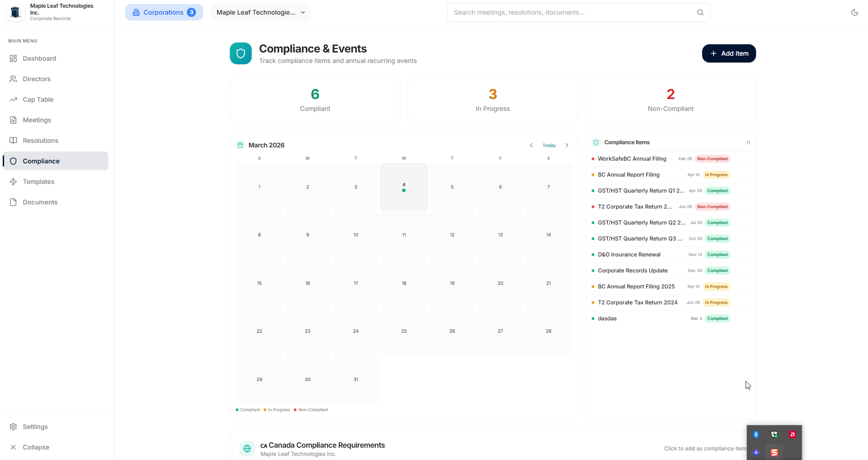Open BC Annual Report Filing 2025 item
Screen dimensions: 868x460
coord(671,287)
